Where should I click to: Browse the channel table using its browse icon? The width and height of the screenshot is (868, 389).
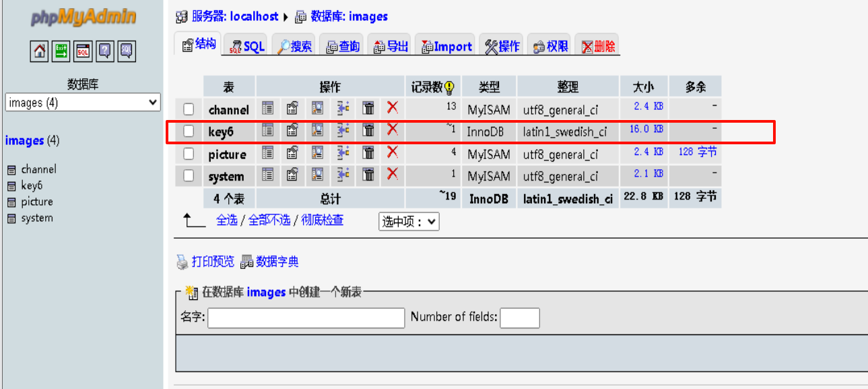(x=267, y=108)
